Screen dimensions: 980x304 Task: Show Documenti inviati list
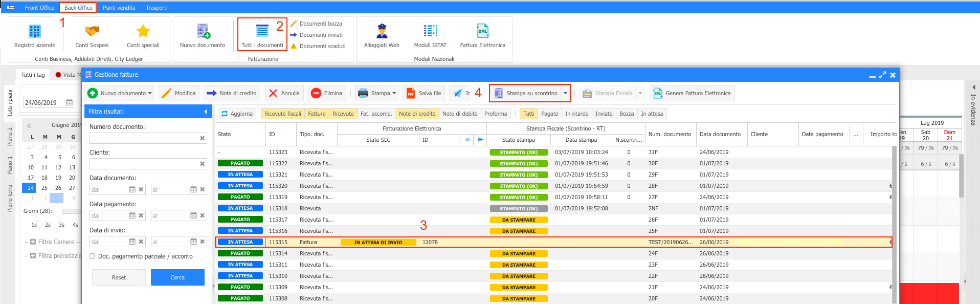[317, 35]
